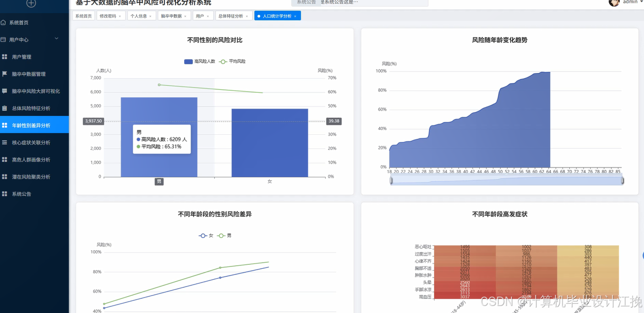Click the admin username
The image size is (644, 313).
[630, 2]
